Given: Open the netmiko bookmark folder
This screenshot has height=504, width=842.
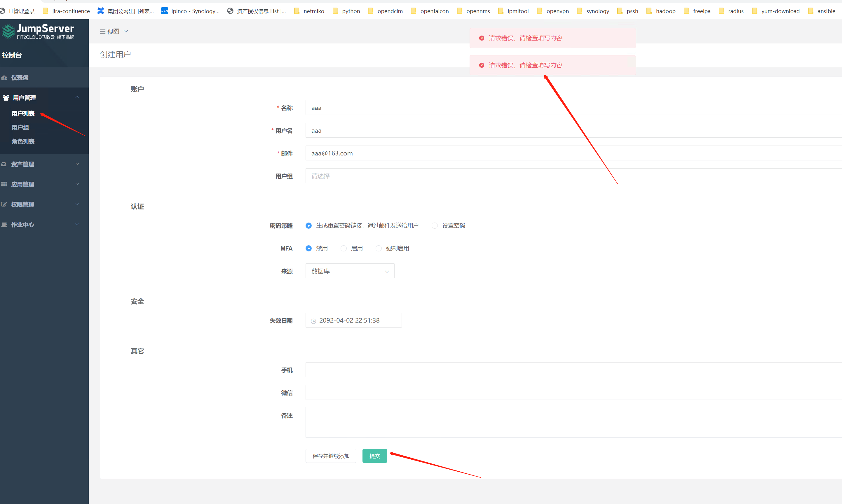Looking at the screenshot, I should 309,11.
